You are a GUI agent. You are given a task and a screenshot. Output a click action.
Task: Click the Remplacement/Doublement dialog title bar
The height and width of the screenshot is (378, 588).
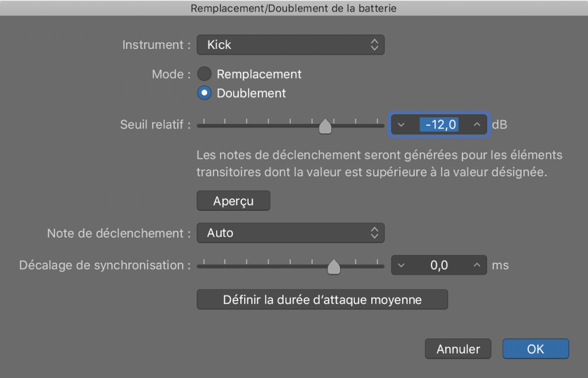point(294,8)
